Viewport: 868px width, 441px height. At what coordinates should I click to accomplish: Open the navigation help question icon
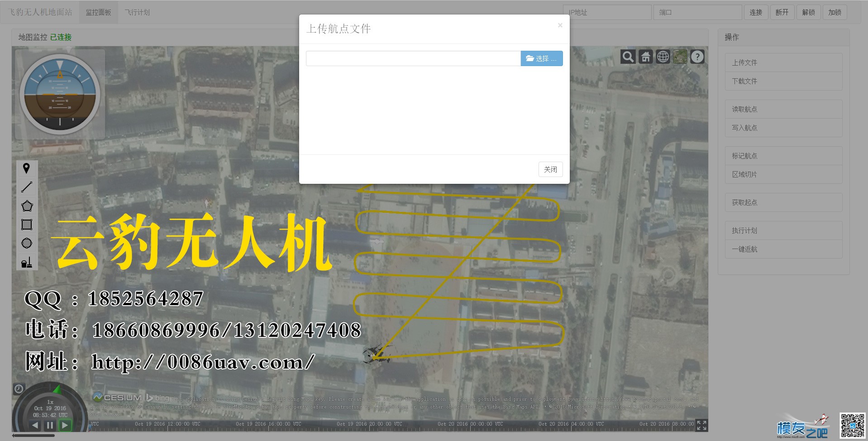[697, 57]
